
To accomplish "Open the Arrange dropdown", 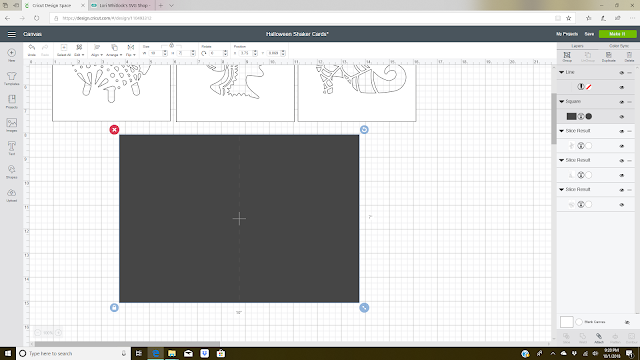I will [x=114, y=50].
